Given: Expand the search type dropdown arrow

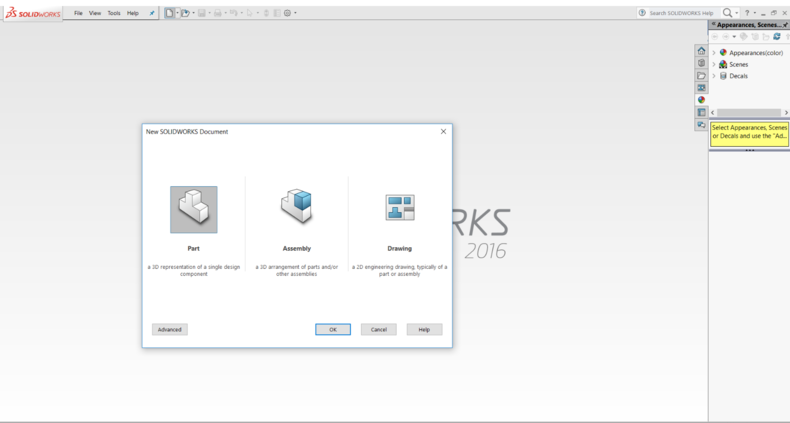Looking at the screenshot, I should coord(737,13).
